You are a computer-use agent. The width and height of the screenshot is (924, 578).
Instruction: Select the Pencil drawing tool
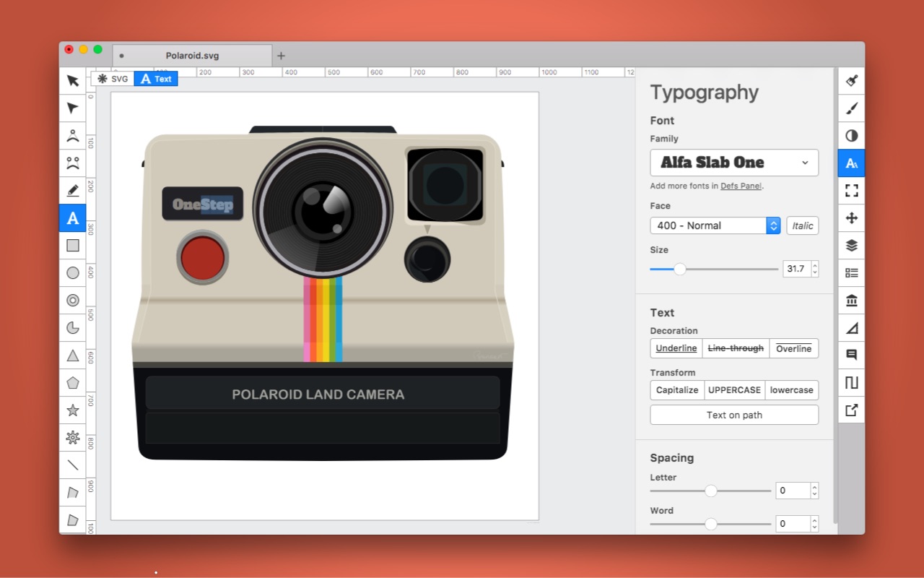[72, 190]
